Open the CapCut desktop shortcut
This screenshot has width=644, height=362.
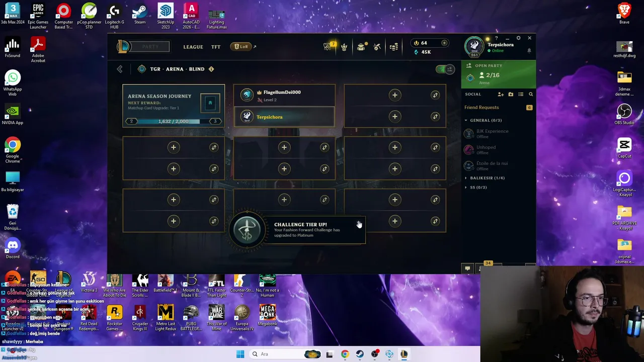624,148
